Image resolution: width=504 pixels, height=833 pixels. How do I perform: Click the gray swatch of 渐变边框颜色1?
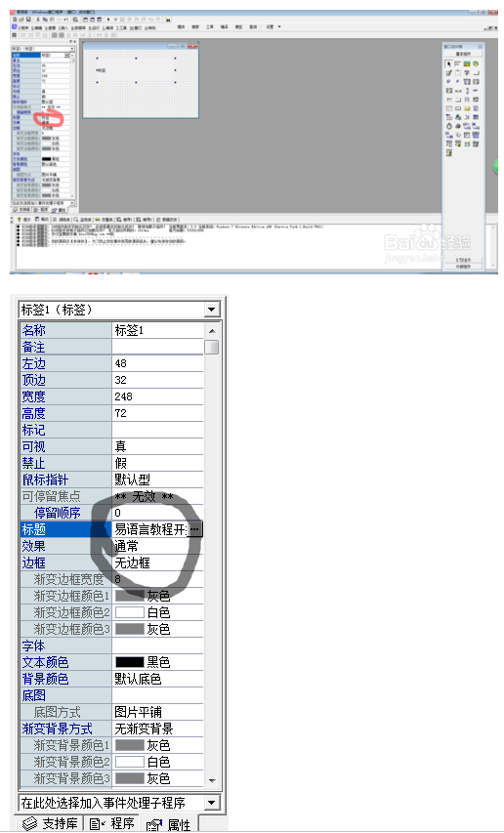(130, 596)
